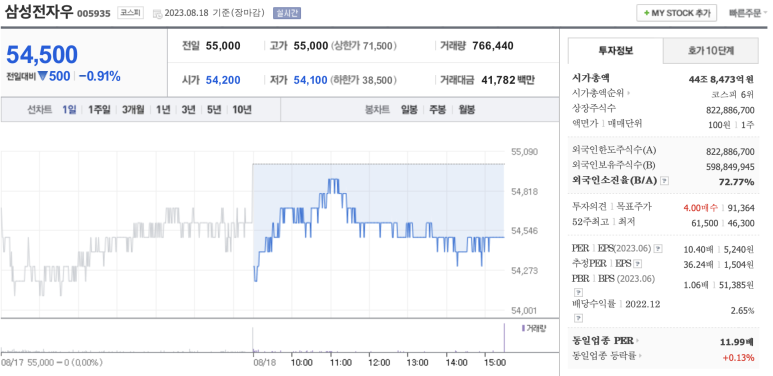Show the 일봉 candlestick chart
773x376 pixels.
coord(409,109)
